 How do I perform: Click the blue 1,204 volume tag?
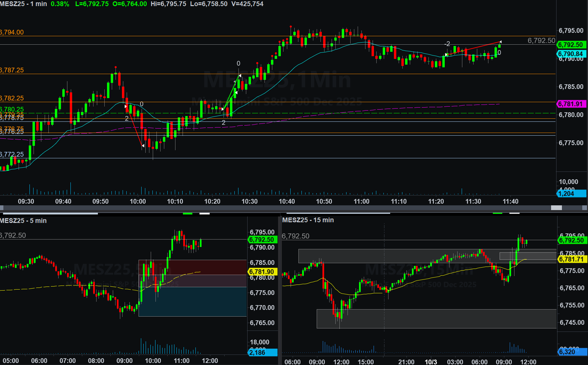click(x=571, y=193)
